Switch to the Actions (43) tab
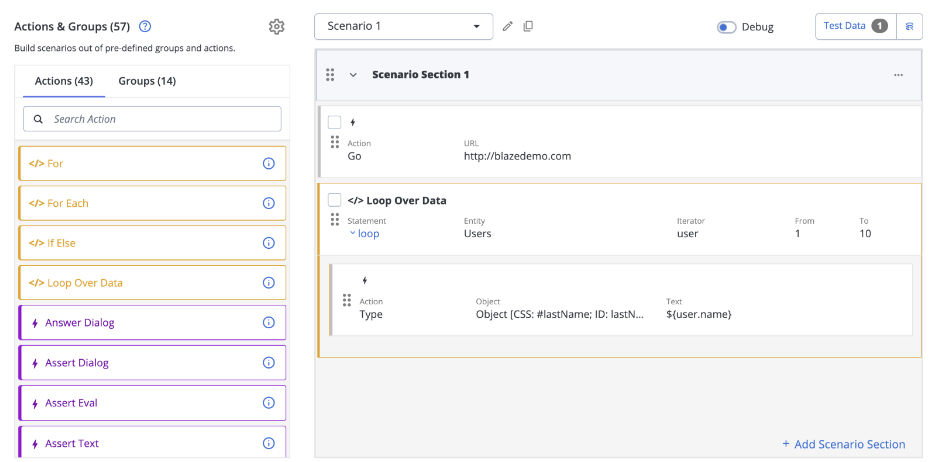 pos(64,81)
